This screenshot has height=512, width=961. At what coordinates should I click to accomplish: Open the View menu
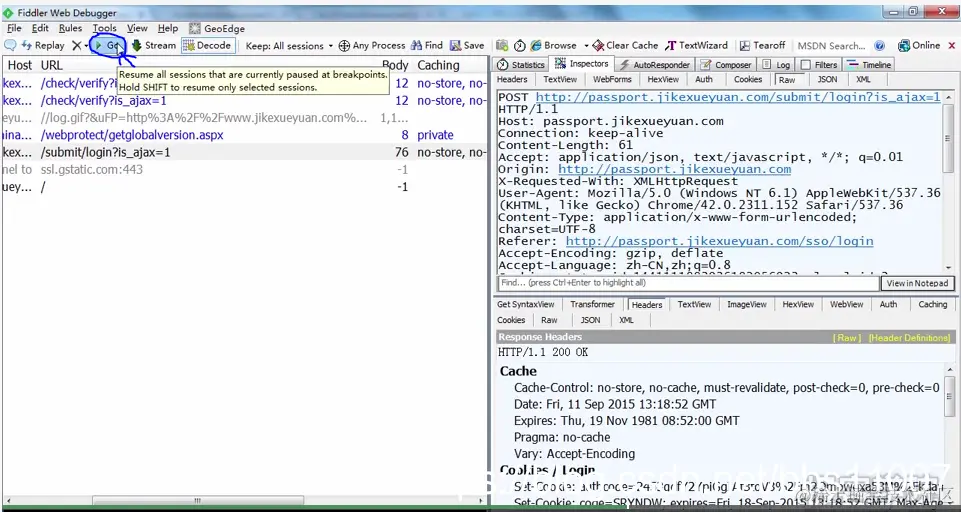tap(137, 28)
